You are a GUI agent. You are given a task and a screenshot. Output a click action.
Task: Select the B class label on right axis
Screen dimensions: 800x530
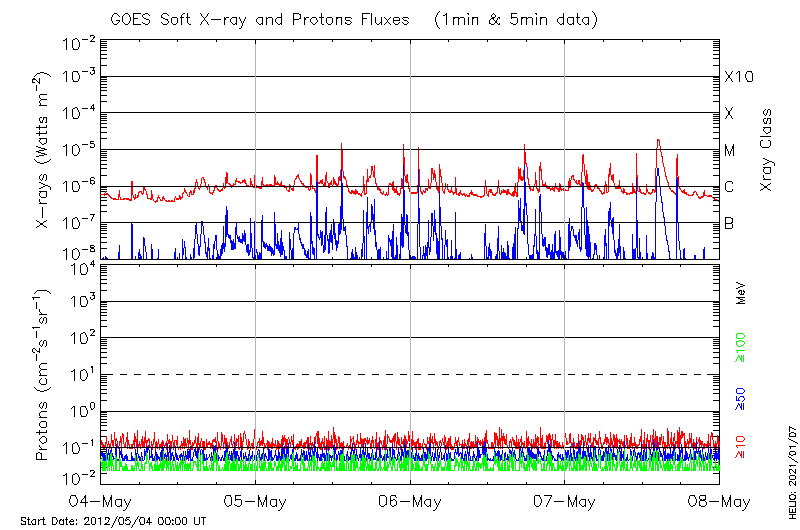(729, 223)
